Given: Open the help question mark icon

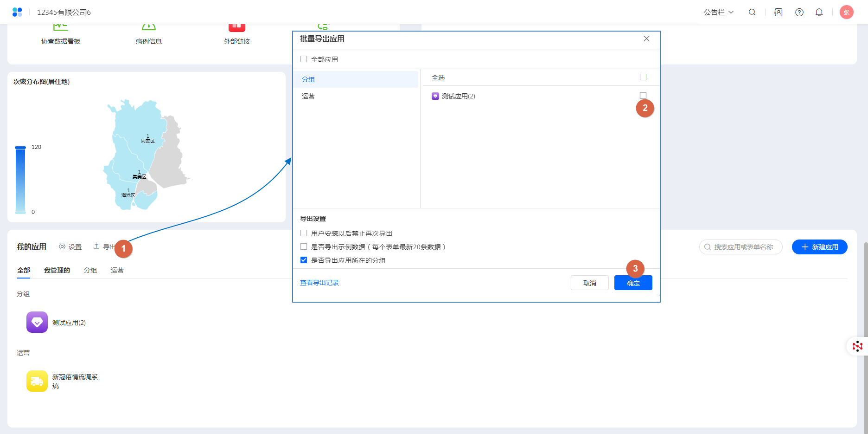Looking at the screenshot, I should point(799,13).
